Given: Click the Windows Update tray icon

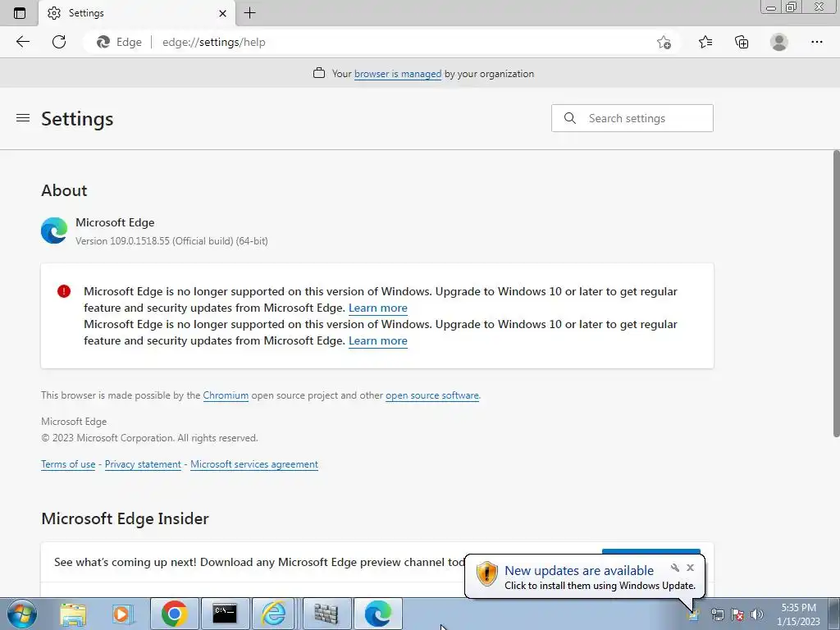Looking at the screenshot, I should 693,614.
